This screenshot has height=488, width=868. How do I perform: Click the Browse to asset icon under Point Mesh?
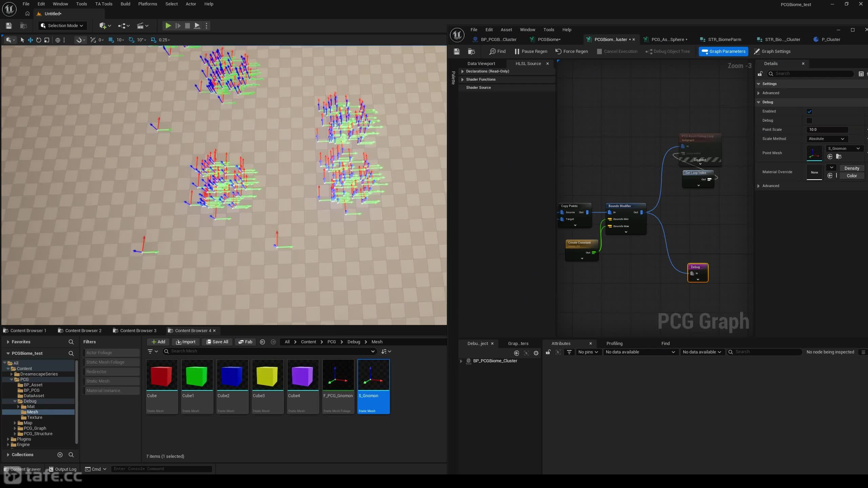pyautogui.click(x=839, y=157)
